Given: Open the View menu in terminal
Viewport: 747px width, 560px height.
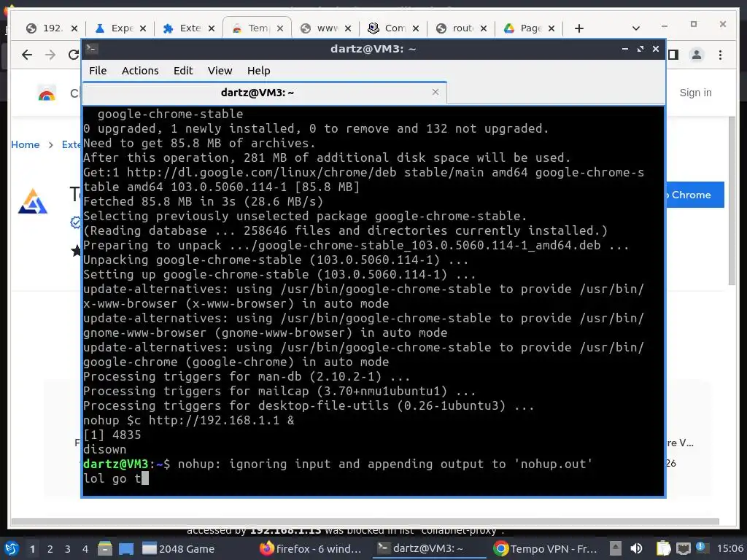Looking at the screenshot, I should (x=220, y=71).
